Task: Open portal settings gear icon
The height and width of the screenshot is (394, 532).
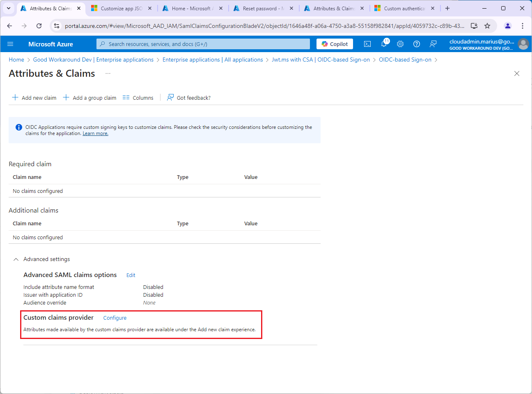Action: click(x=400, y=44)
